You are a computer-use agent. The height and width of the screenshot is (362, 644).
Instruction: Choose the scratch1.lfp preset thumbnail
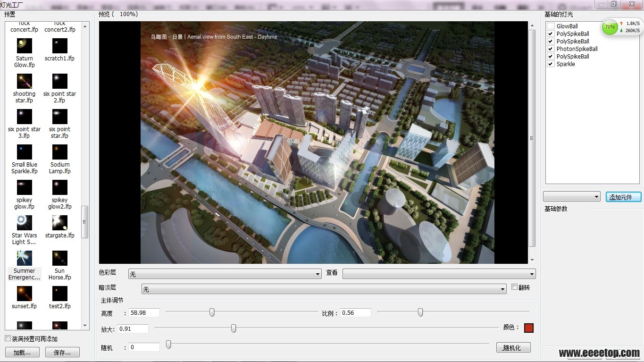coord(59,46)
